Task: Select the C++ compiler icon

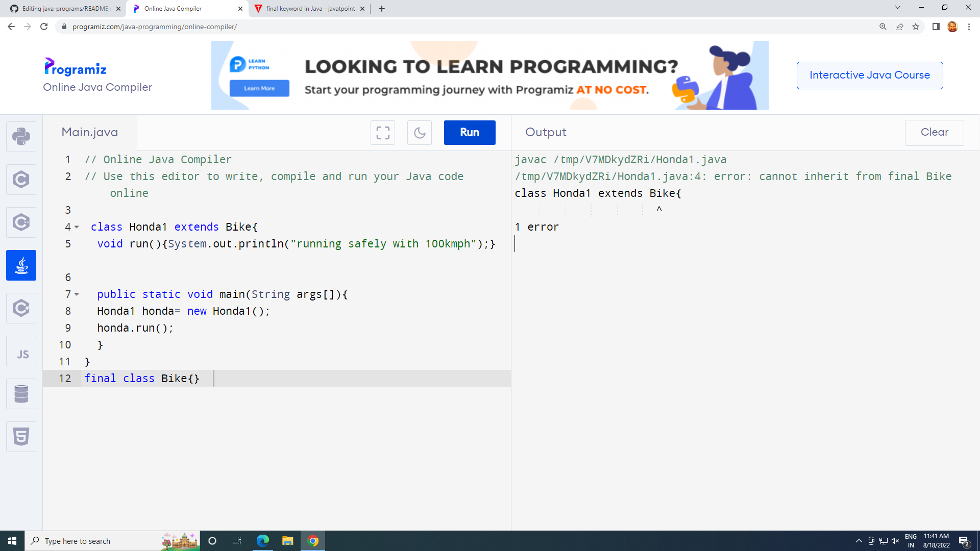Action: click(x=21, y=222)
